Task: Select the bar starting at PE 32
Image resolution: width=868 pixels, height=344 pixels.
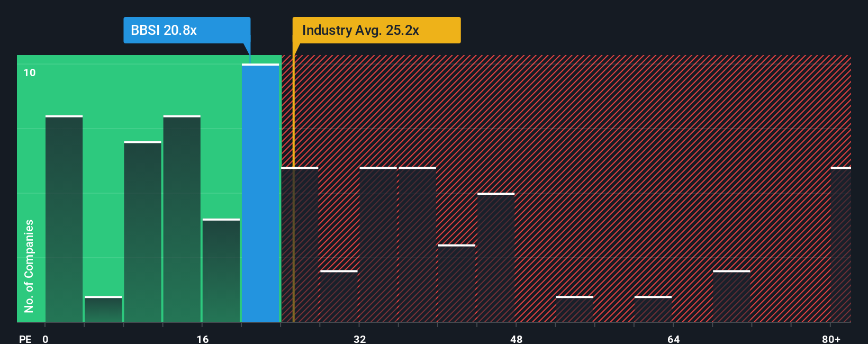Action: pos(378,245)
